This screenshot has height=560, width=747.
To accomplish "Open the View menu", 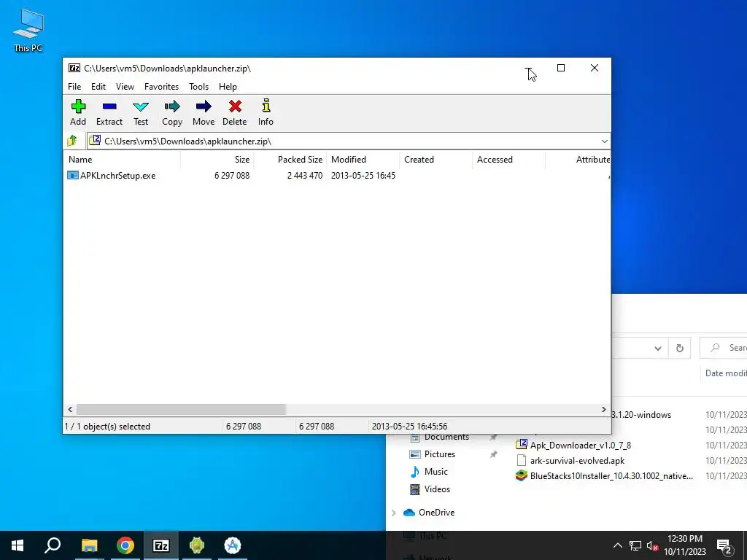I will tap(125, 87).
